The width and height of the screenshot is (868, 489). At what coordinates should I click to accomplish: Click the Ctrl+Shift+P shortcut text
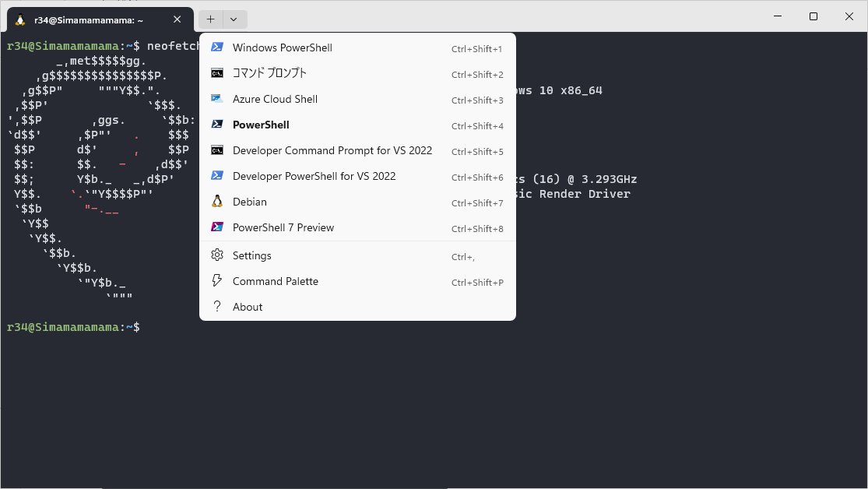point(477,283)
